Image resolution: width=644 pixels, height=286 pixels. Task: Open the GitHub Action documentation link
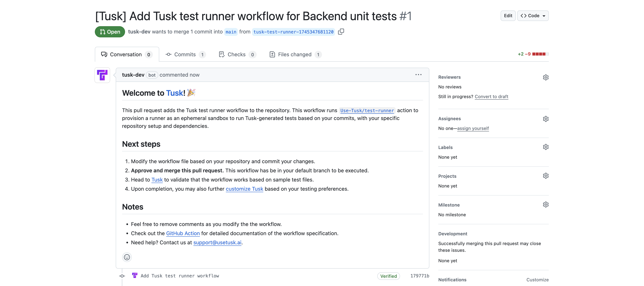click(x=183, y=233)
